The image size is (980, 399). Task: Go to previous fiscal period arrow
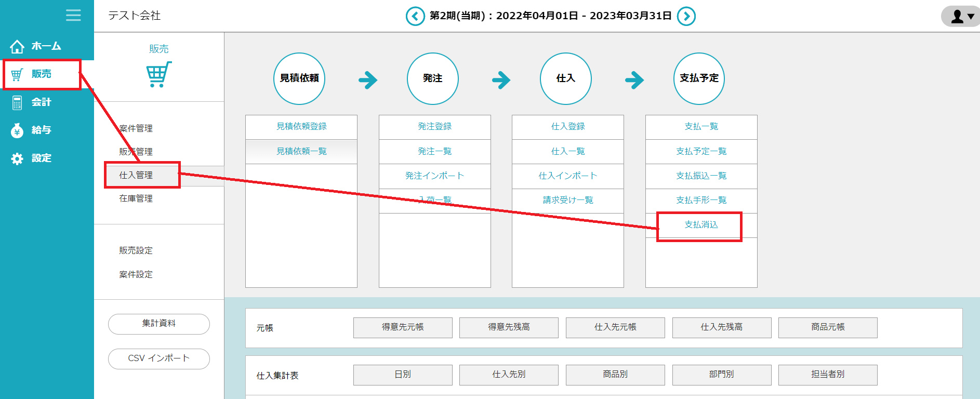(415, 16)
